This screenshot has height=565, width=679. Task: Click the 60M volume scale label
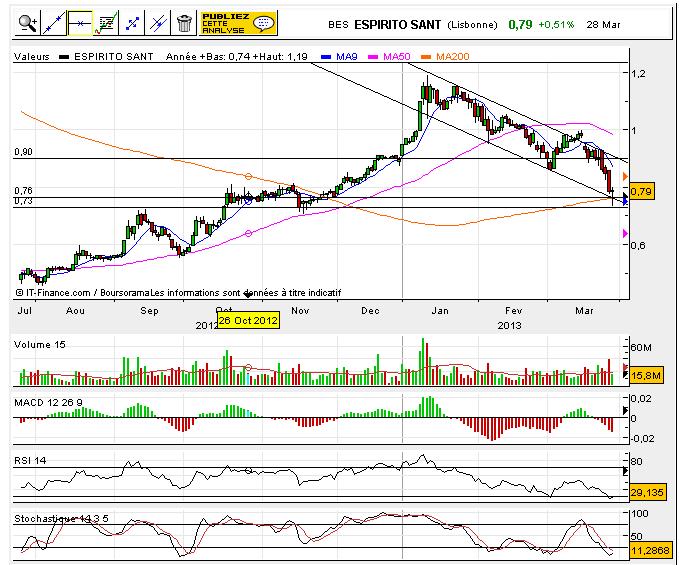click(641, 348)
